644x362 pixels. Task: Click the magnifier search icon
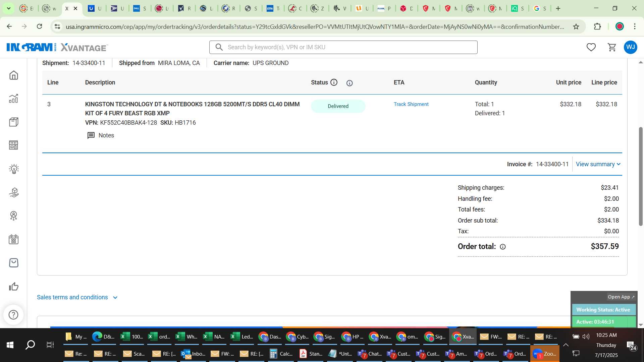tap(219, 47)
